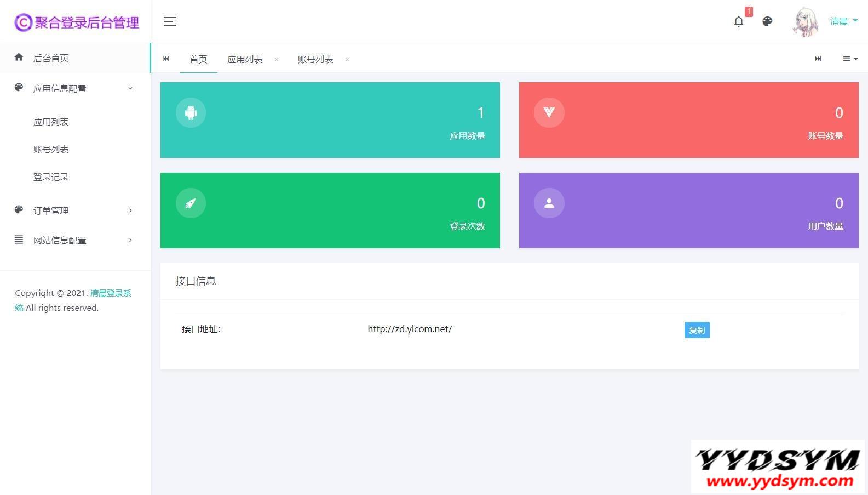Close the 应用列表 tab
Image resolution: width=868 pixels, height=495 pixels.
click(277, 59)
